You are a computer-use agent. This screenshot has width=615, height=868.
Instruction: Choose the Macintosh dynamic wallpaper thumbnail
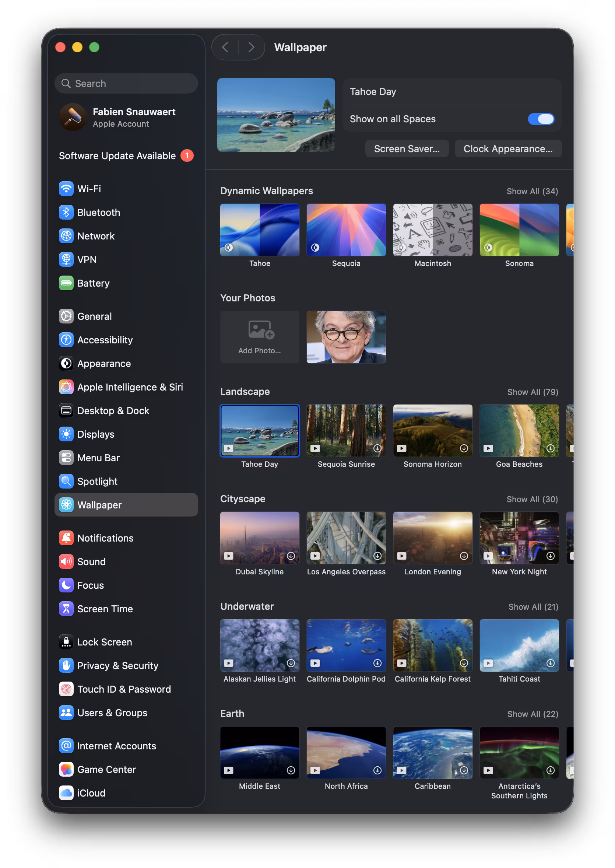[432, 230]
